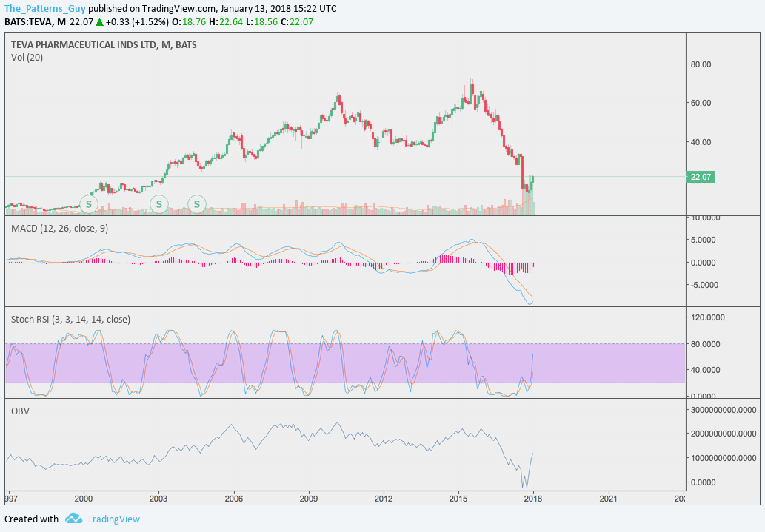Viewport: 765px width, 532px height.
Task: Click the 2012 year label on the time axis
Action: click(384, 499)
